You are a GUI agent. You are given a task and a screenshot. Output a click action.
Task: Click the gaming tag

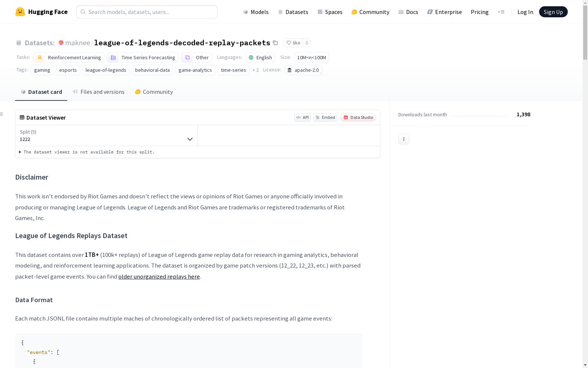(42, 70)
